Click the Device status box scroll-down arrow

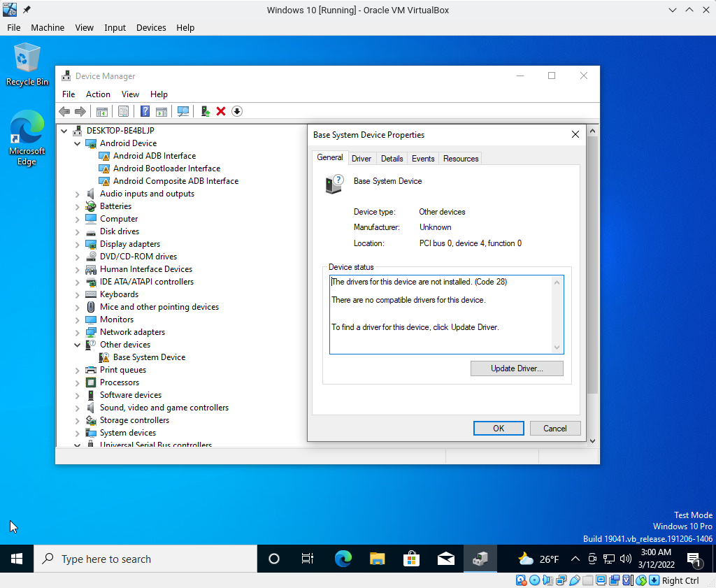click(557, 347)
